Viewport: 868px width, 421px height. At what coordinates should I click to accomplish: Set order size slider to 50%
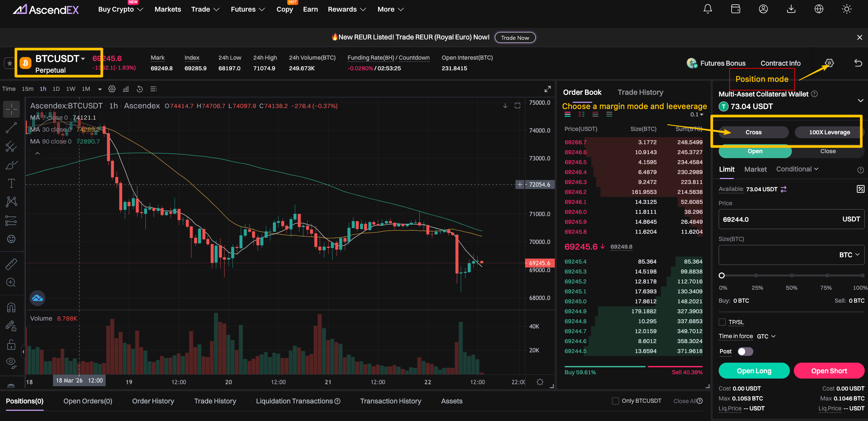(792, 275)
